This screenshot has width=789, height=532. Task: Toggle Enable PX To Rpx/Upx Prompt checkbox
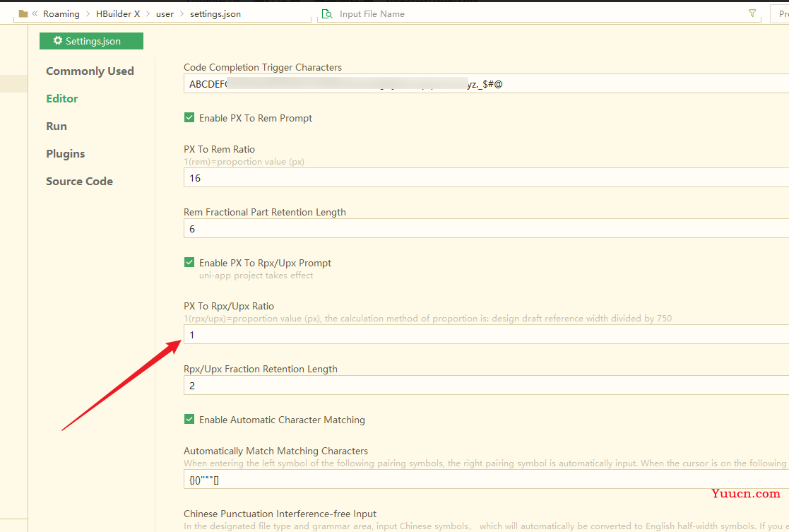pos(189,262)
